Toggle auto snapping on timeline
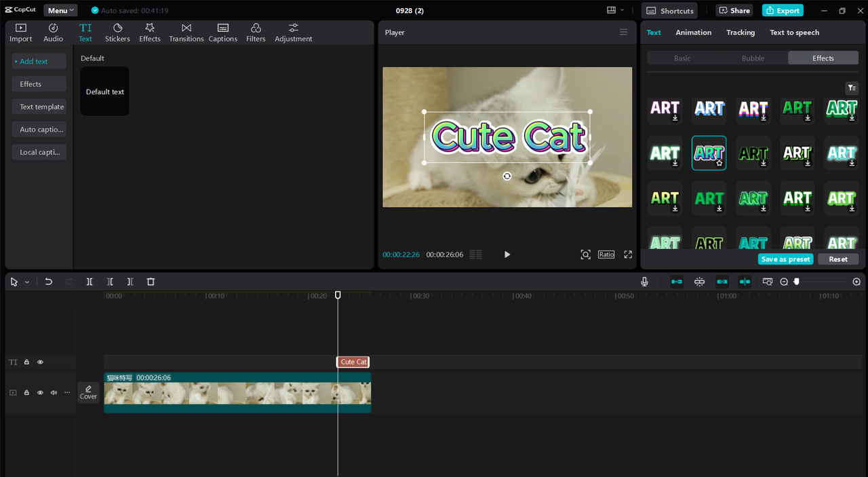This screenshot has height=477, width=868. [x=699, y=282]
